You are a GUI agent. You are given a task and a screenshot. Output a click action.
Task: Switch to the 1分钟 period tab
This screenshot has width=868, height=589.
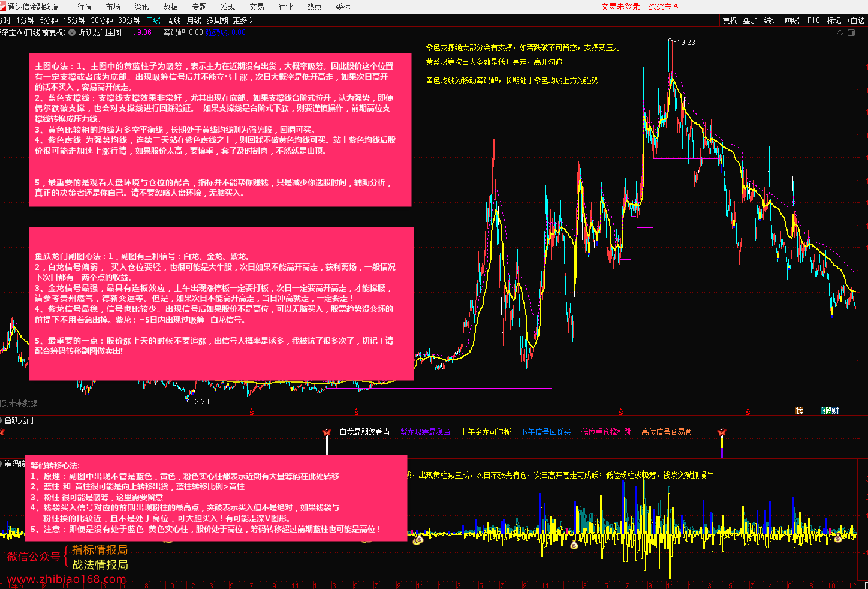pos(26,20)
